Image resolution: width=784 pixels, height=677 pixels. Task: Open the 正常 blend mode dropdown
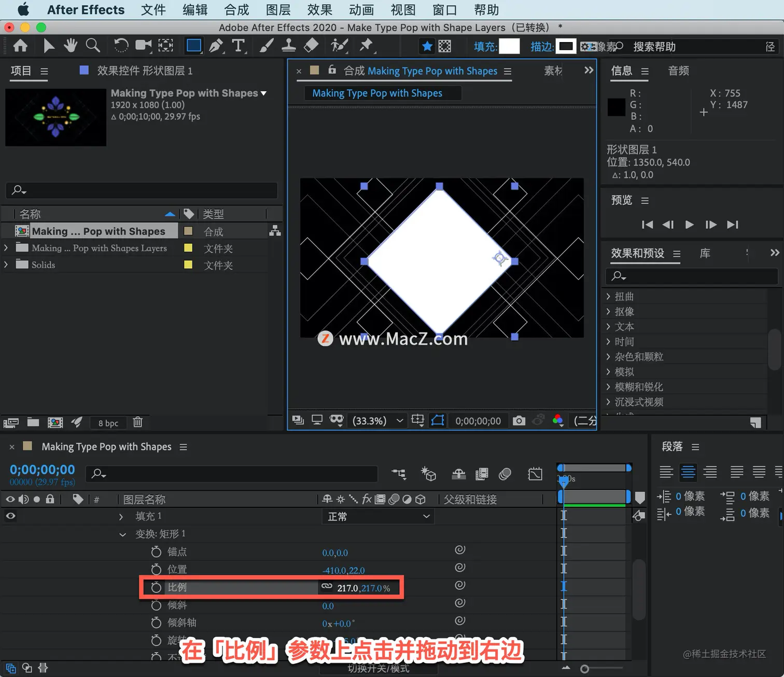click(x=378, y=517)
